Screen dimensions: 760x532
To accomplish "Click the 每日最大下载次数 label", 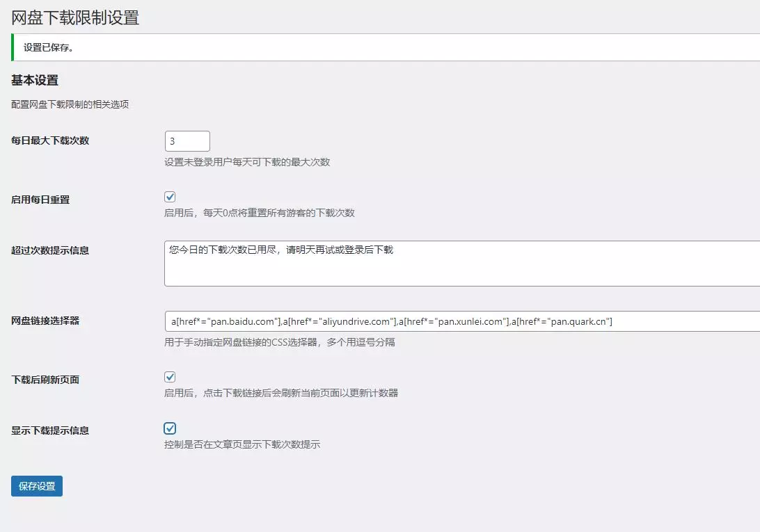I will click(x=50, y=140).
